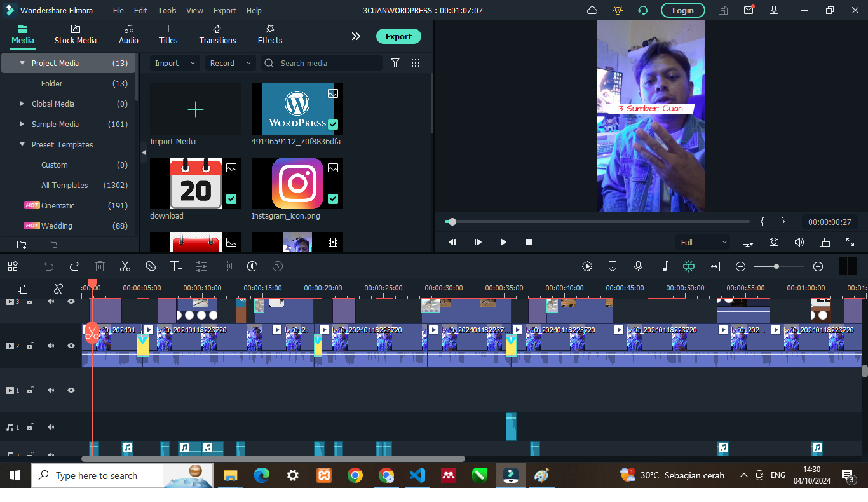Click the green Export button
Image resolution: width=868 pixels, height=502 pixels.
point(398,36)
